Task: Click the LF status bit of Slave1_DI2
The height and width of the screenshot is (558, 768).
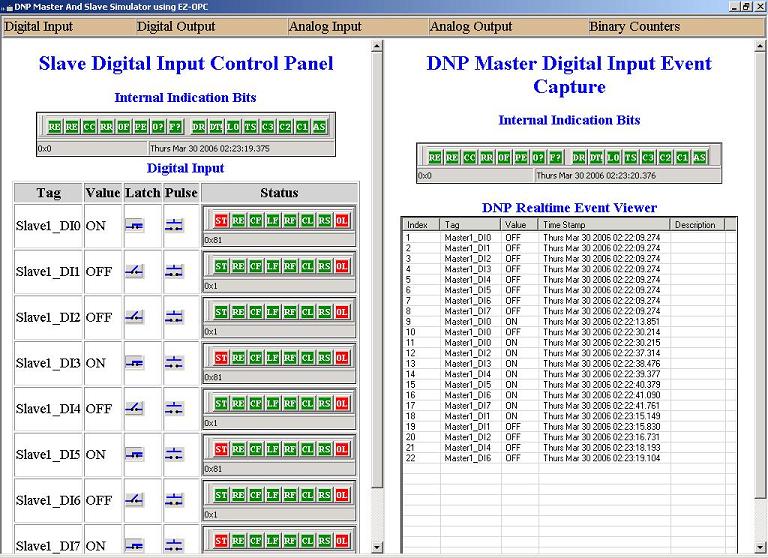Action: click(x=273, y=312)
